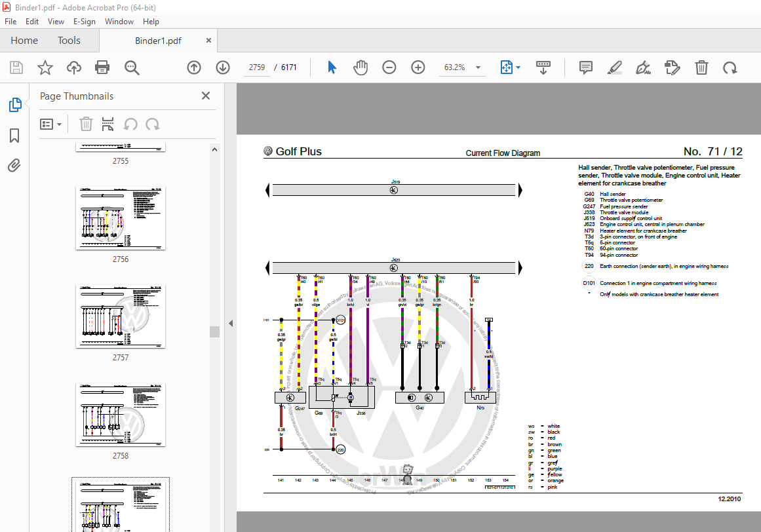
Task: Switch to the Tools tab
Action: pos(69,40)
